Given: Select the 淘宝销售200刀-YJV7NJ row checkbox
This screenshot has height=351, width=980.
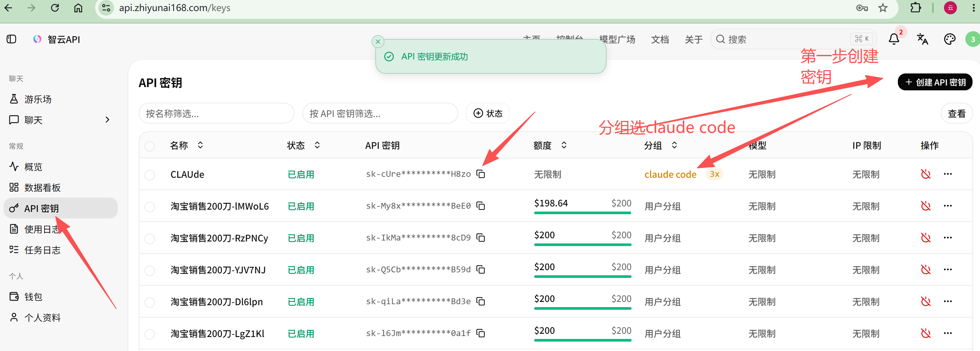Looking at the screenshot, I should [150, 271].
